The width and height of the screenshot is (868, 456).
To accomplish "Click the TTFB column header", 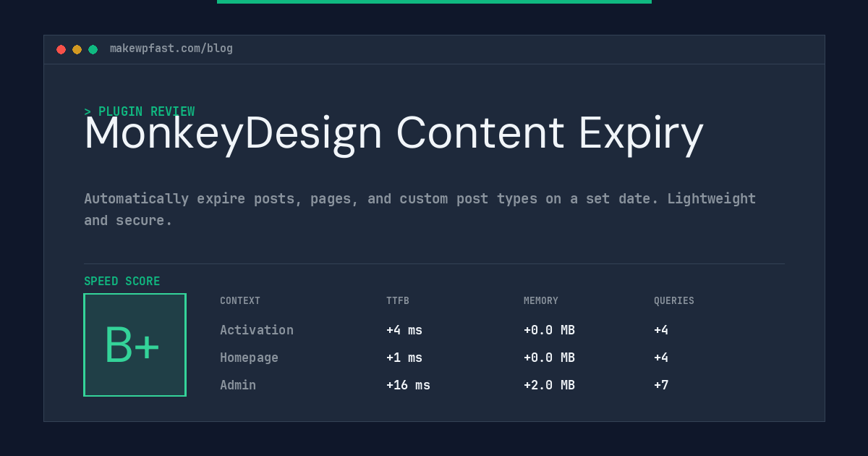I will click(x=398, y=301).
